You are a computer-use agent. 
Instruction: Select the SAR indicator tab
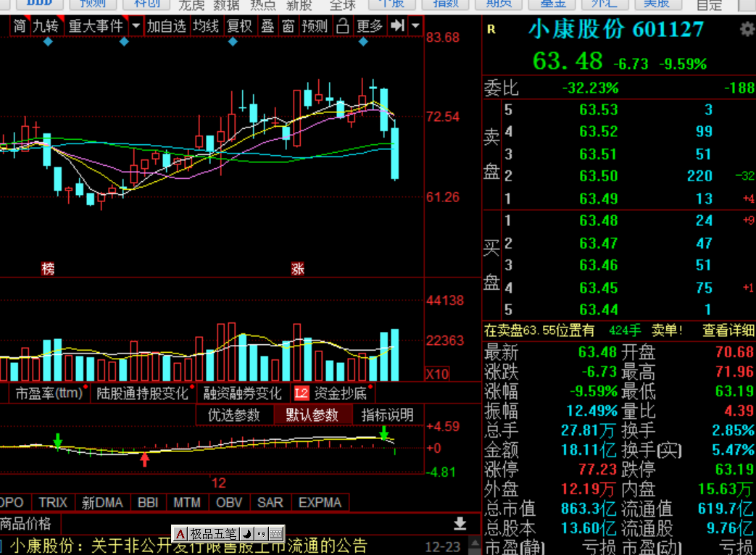point(270,503)
